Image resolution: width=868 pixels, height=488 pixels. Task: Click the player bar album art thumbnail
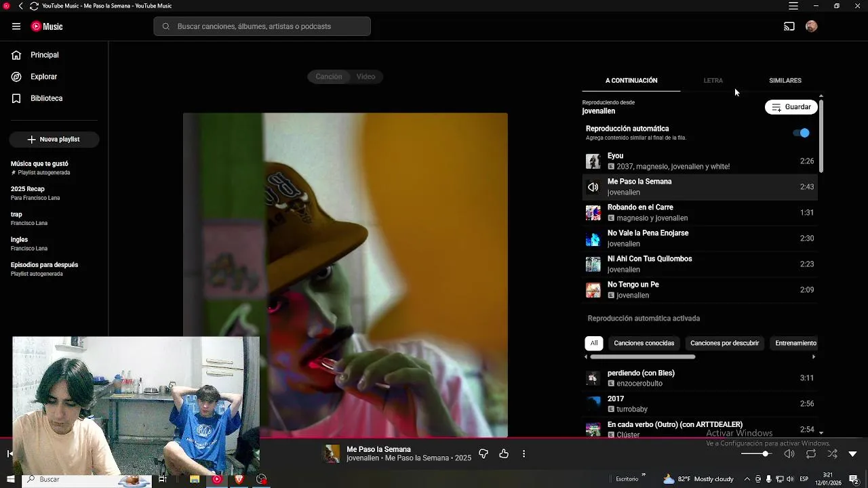pyautogui.click(x=331, y=453)
